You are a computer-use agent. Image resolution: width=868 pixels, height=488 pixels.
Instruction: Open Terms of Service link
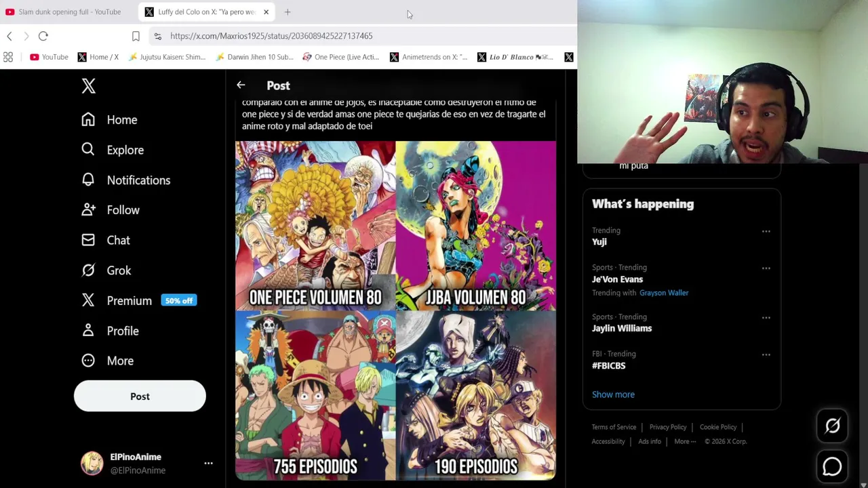click(614, 427)
